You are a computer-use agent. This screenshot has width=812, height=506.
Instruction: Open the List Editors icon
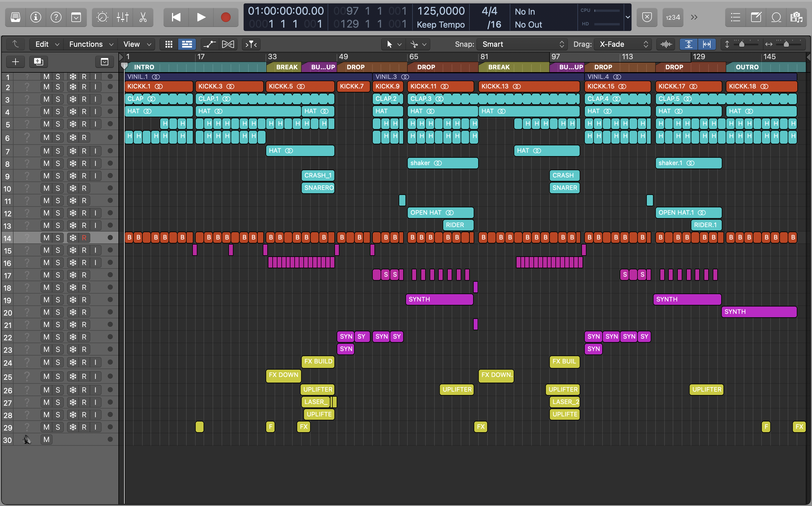(735, 17)
